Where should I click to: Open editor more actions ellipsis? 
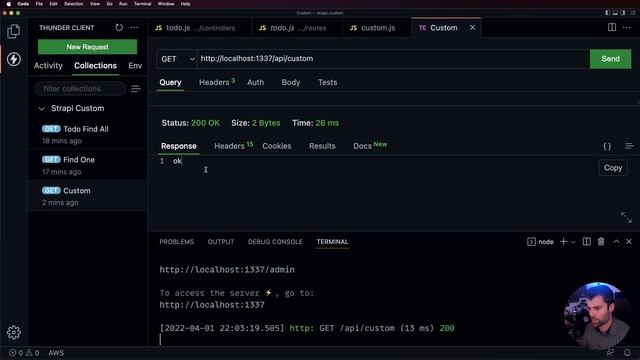coord(627,27)
